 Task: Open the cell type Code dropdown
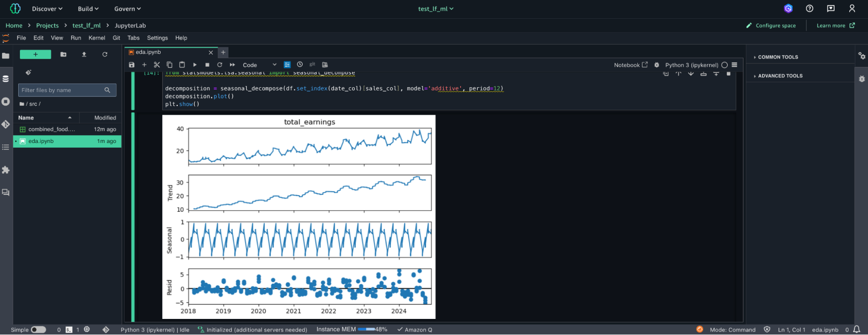259,65
